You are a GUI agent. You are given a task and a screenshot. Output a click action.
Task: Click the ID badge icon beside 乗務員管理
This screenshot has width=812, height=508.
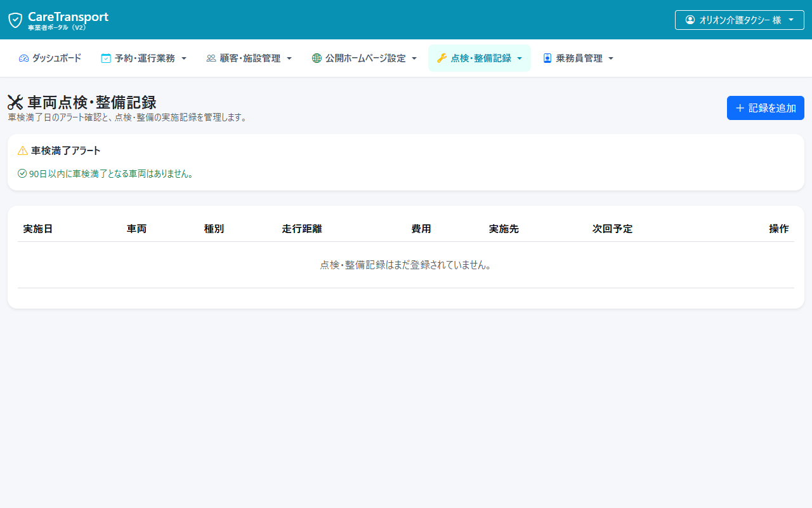547,58
